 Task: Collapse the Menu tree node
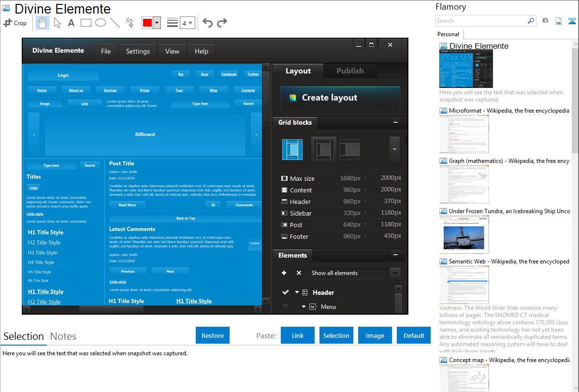(304, 306)
